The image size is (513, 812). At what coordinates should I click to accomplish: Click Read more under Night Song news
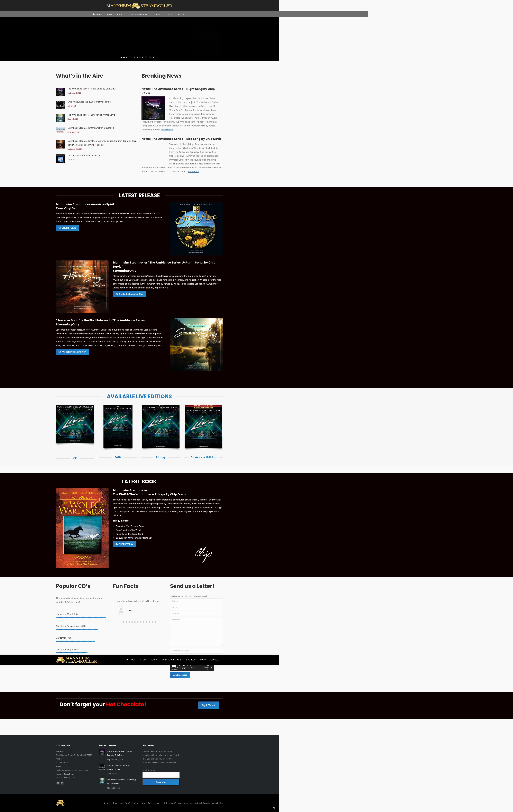(x=167, y=130)
